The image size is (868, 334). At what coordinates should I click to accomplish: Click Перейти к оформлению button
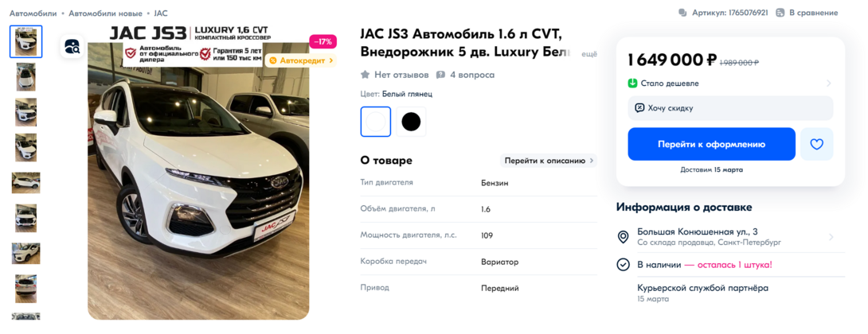click(711, 144)
